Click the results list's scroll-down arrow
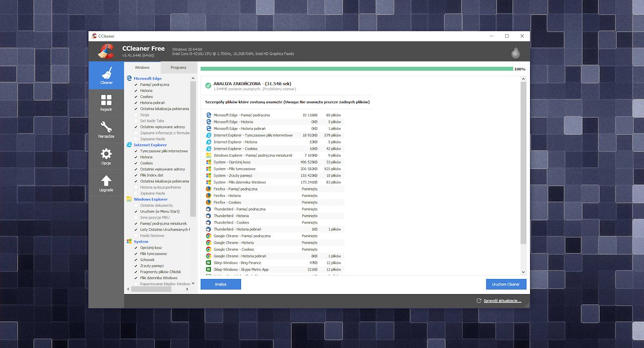644x348 pixels. point(523,272)
